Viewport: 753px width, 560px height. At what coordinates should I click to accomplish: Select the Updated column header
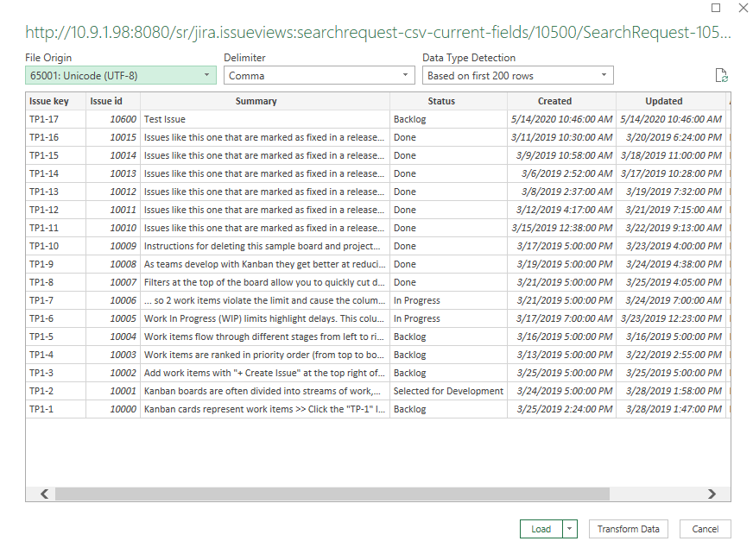point(663,101)
